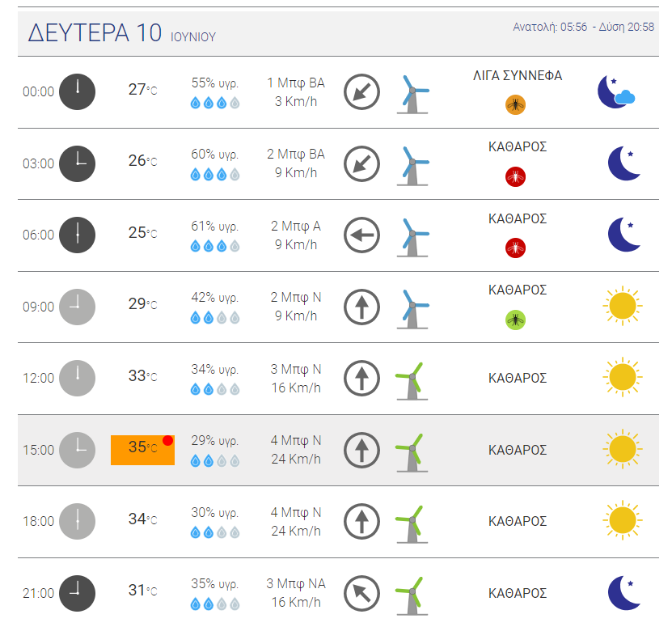Select the 4 Μπφ Ν wind text at 18:00
Image resolution: width=672 pixels, height=627 pixels.
pyautogui.click(x=295, y=512)
